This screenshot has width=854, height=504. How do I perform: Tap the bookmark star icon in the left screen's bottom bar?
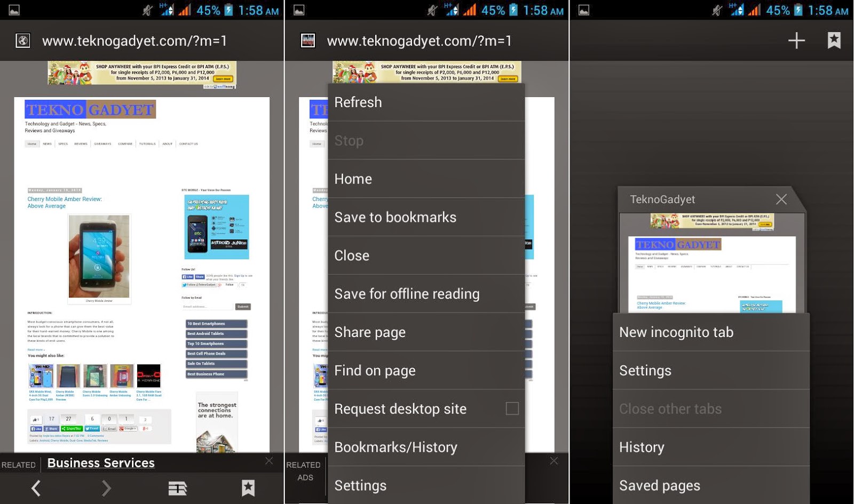248,488
